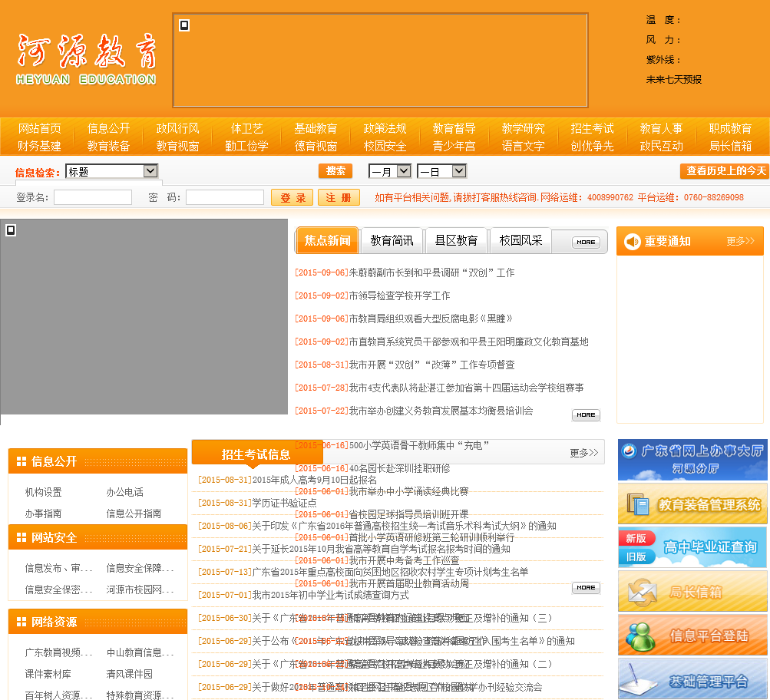This screenshot has width=770, height=700.
Task: Click the 搜索 search button
Action: [336, 171]
